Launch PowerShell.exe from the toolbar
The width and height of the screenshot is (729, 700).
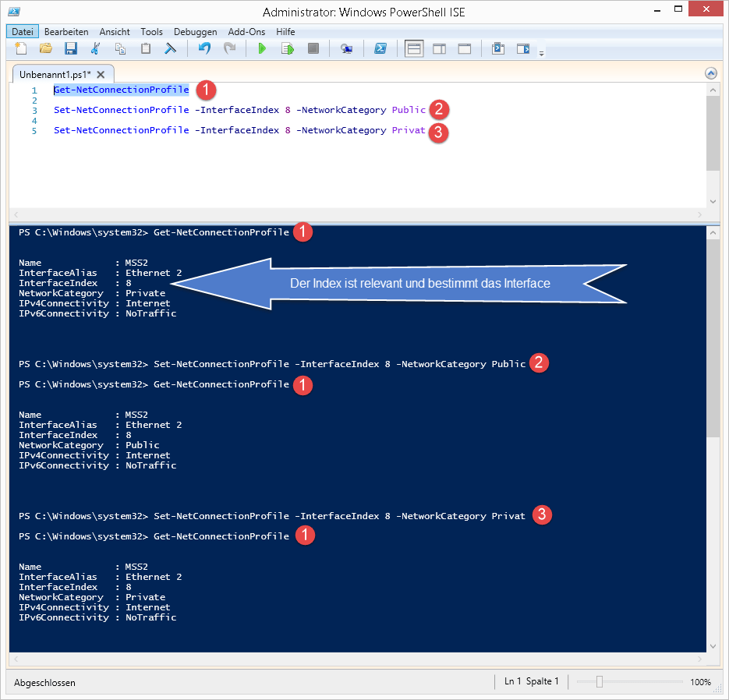click(380, 48)
